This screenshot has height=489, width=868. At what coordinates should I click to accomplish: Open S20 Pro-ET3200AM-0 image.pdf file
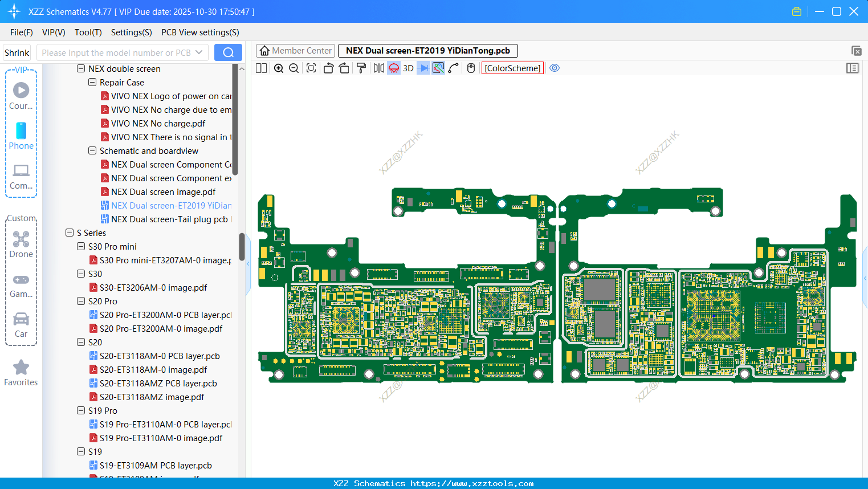(x=161, y=329)
